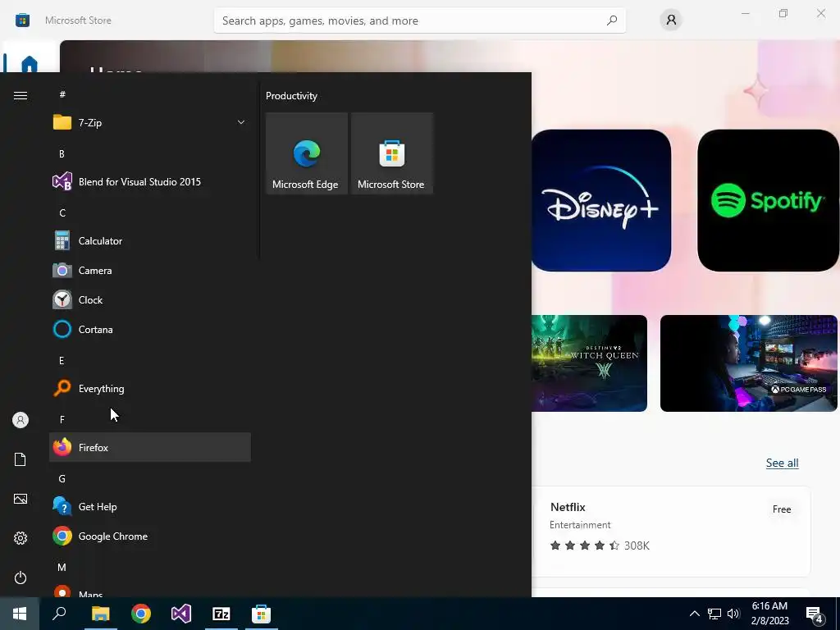
Task: Open Pictures from the Start sidebar
Action: point(21,499)
